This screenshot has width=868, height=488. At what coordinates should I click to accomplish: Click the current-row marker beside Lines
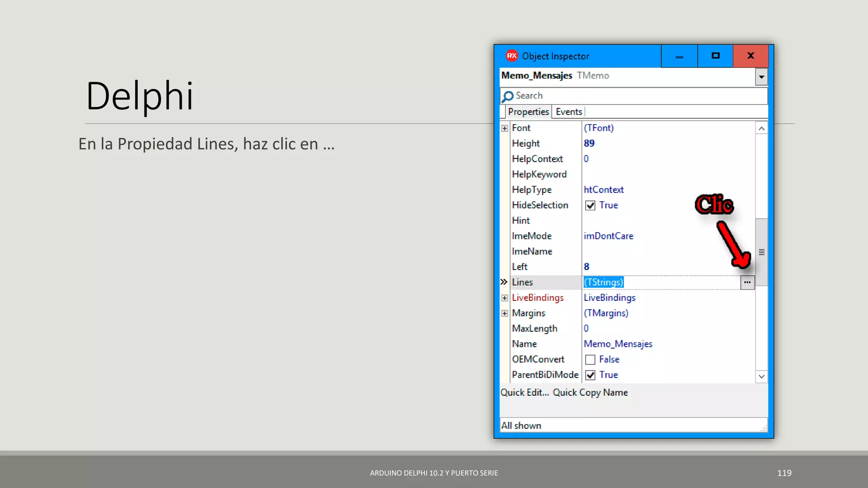504,282
